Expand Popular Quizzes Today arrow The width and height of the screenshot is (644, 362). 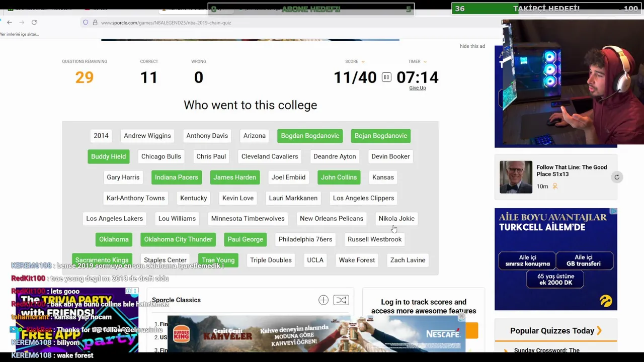coord(599,331)
